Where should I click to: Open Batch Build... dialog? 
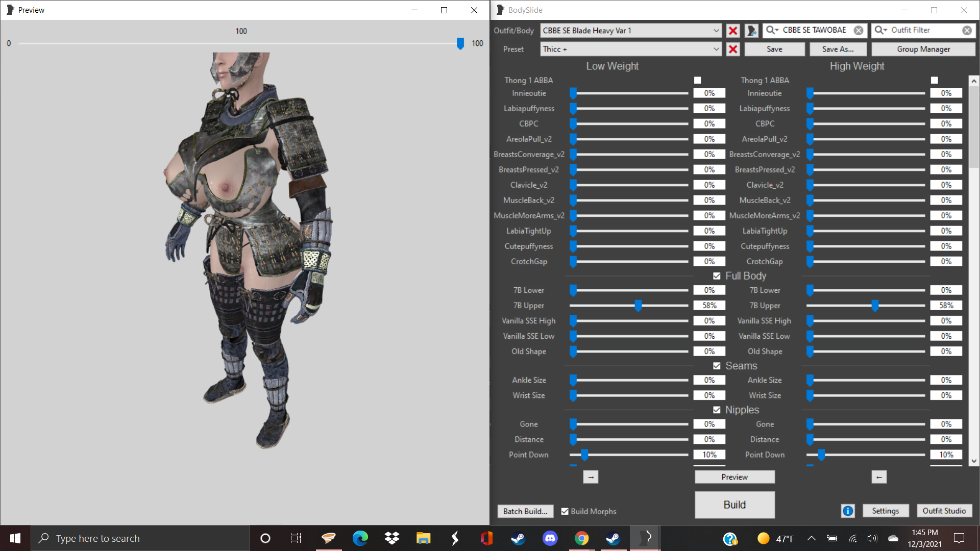pos(525,511)
